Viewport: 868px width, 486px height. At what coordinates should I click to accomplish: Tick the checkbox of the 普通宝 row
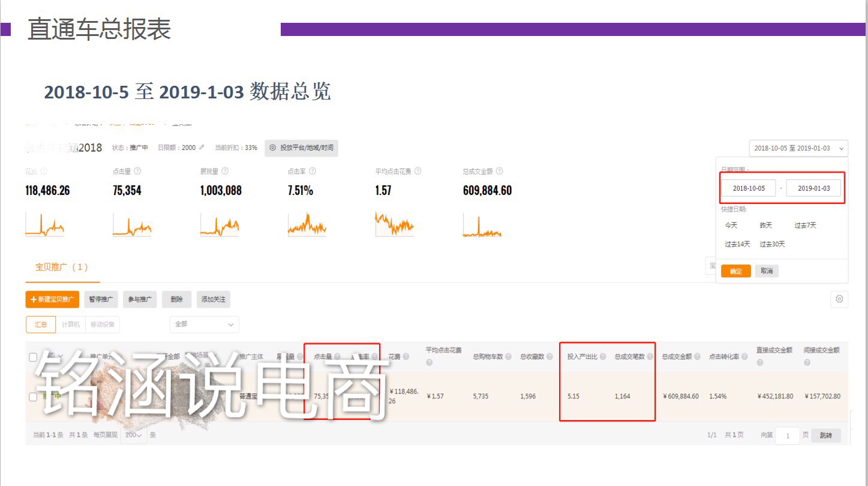click(x=33, y=396)
